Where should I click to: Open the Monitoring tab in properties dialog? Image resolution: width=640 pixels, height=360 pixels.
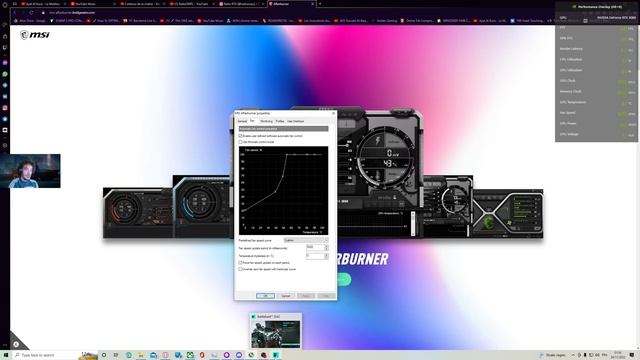tap(266, 121)
